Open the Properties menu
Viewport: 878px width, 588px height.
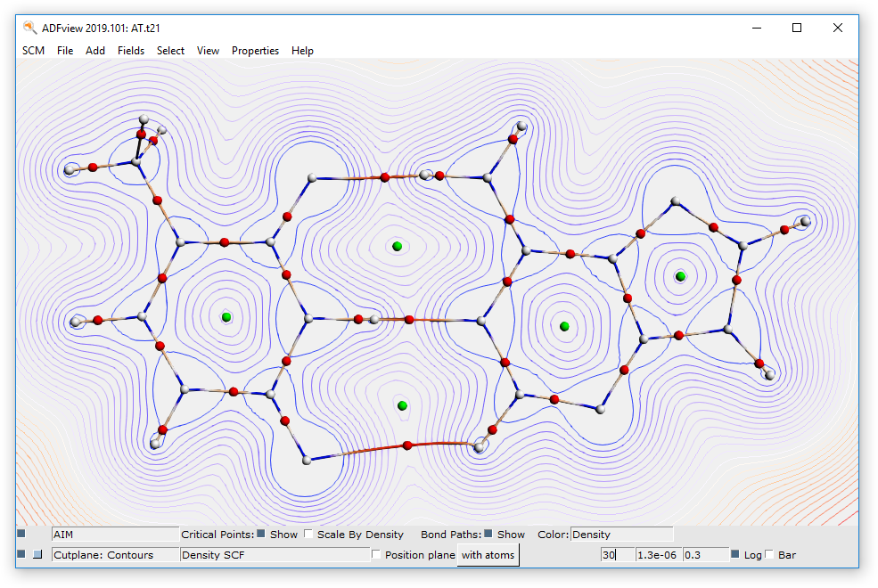tap(255, 51)
